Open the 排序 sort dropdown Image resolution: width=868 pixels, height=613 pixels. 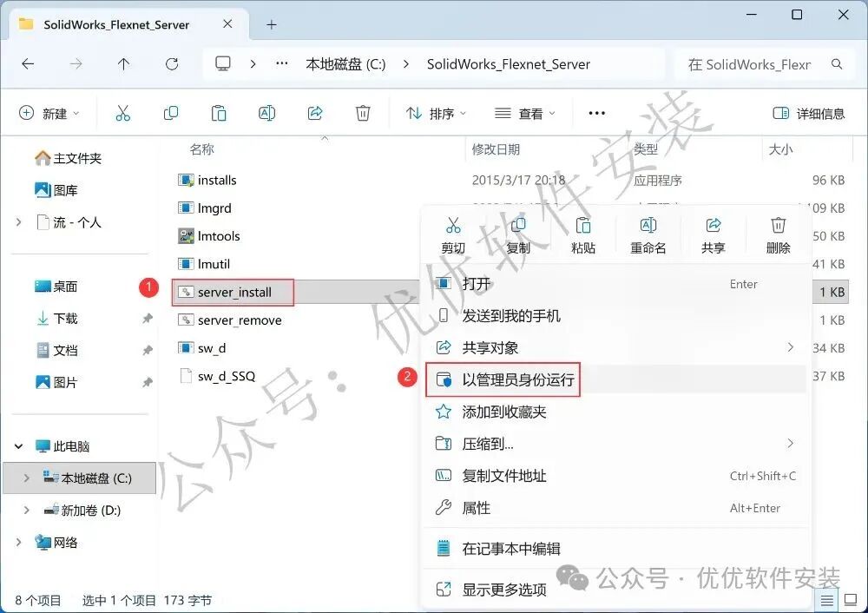coord(437,114)
